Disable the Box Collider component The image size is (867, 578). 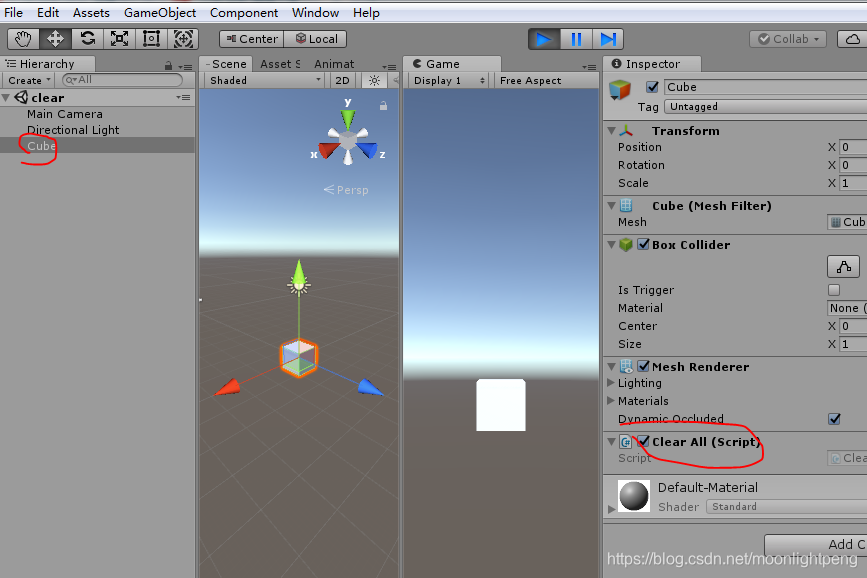(x=643, y=244)
